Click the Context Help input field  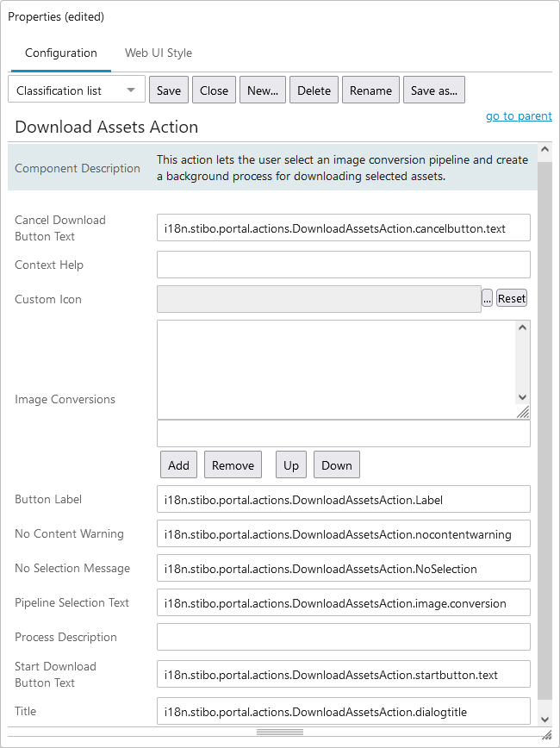click(x=343, y=265)
